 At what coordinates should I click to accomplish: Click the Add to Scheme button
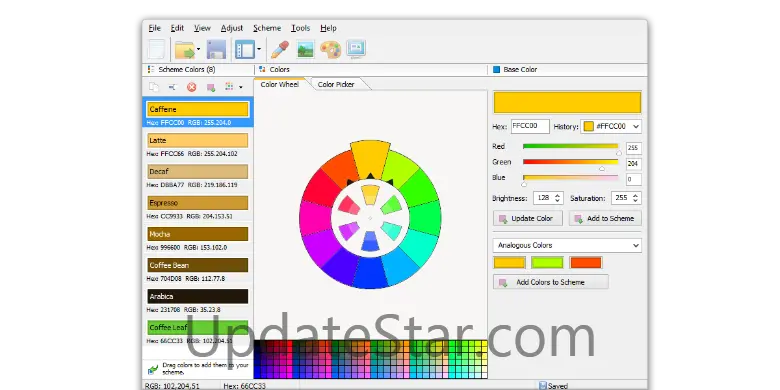click(x=605, y=218)
